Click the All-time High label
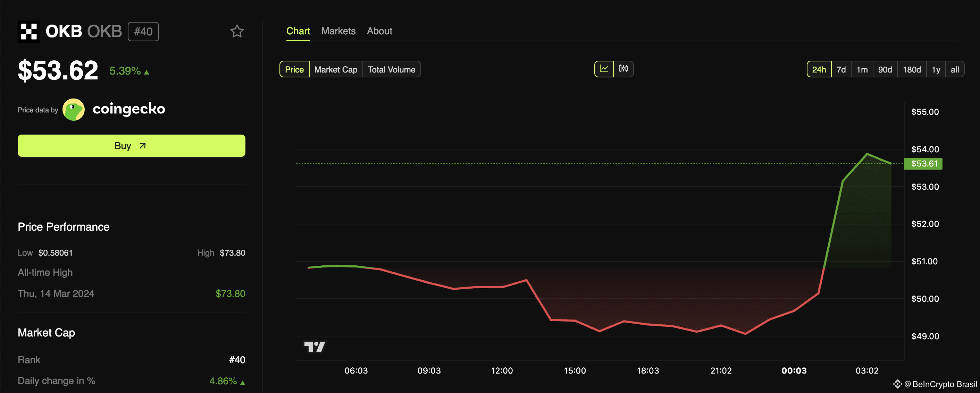Image resolution: width=980 pixels, height=393 pixels. pyautogui.click(x=45, y=273)
